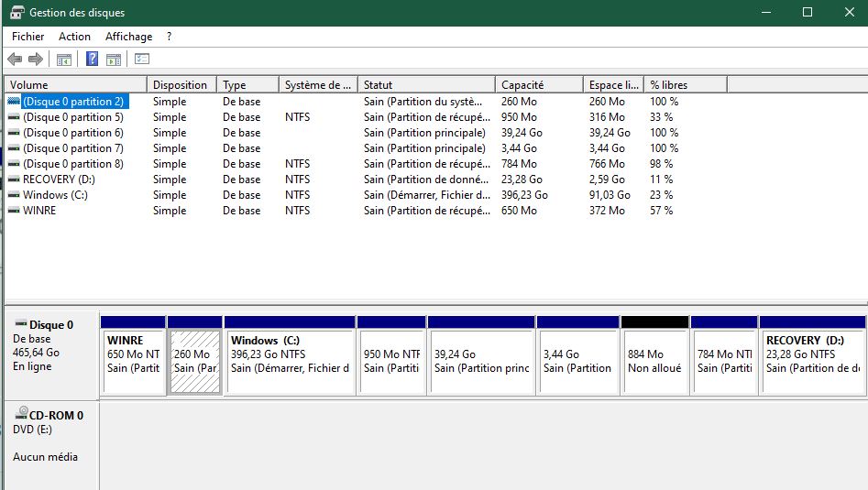Click the Disque 0 disk icon
868x490 pixels.
pyautogui.click(x=21, y=323)
